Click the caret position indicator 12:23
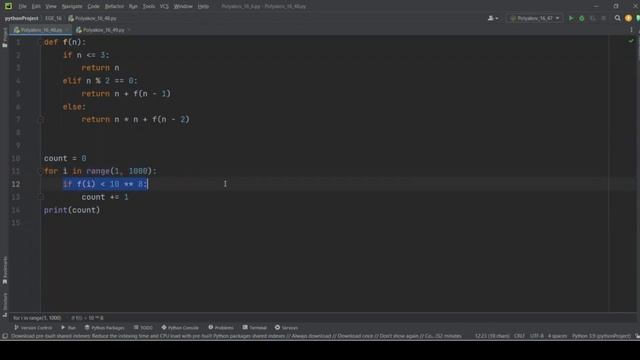The width and height of the screenshot is (640, 360). [492, 336]
